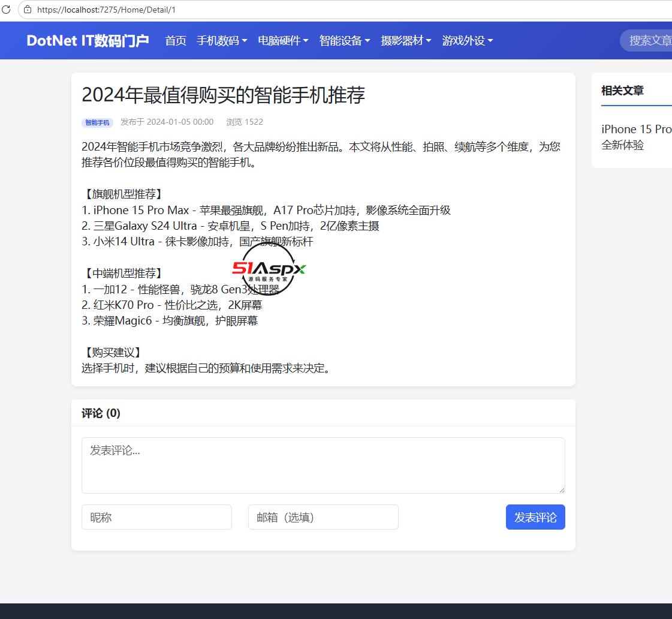The image size is (672, 619).
Task: Focus the 搜索文章 search box
Action: (x=646, y=40)
